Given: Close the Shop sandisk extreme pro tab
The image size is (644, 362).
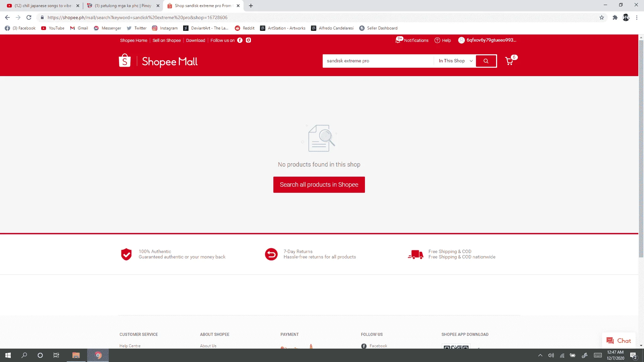Looking at the screenshot, I should [x=238, y=6].
